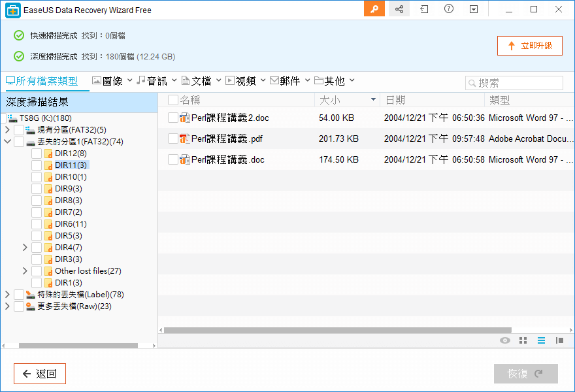Switch to detailed list view
The width and height of the screenshot is (575, 392).
coord(541,340)
